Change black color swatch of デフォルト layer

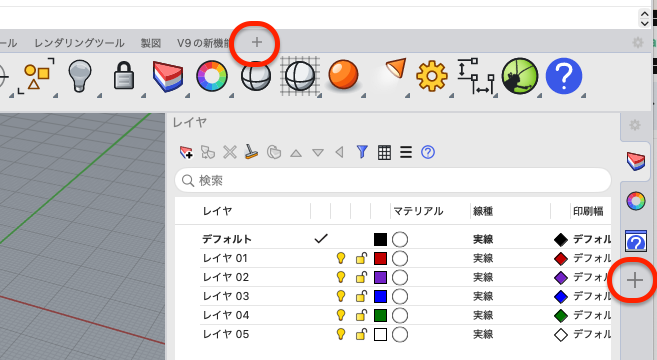point(380,239)
